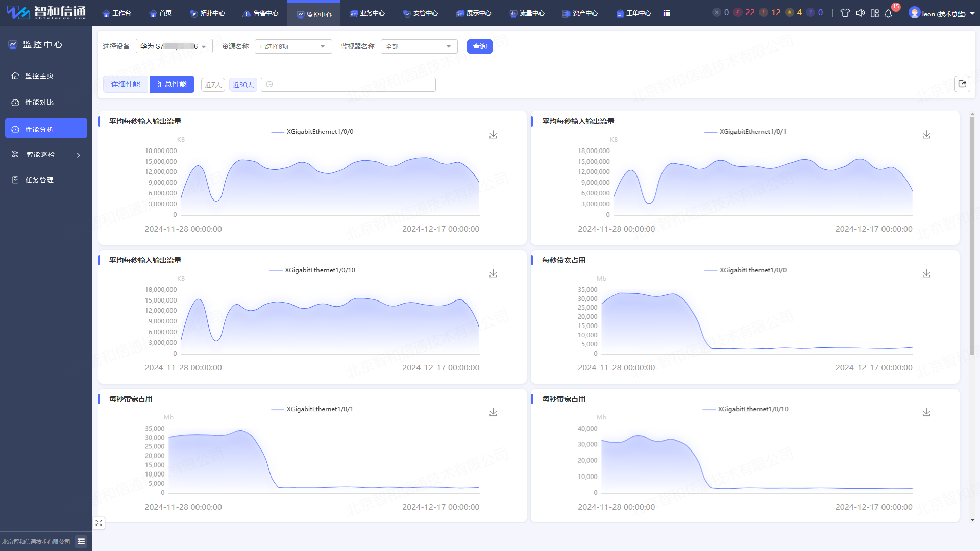The height and width of the screenshot is (551, 980).
Task: Click the export share icon at top right
Action: click(x=962, y=84)
